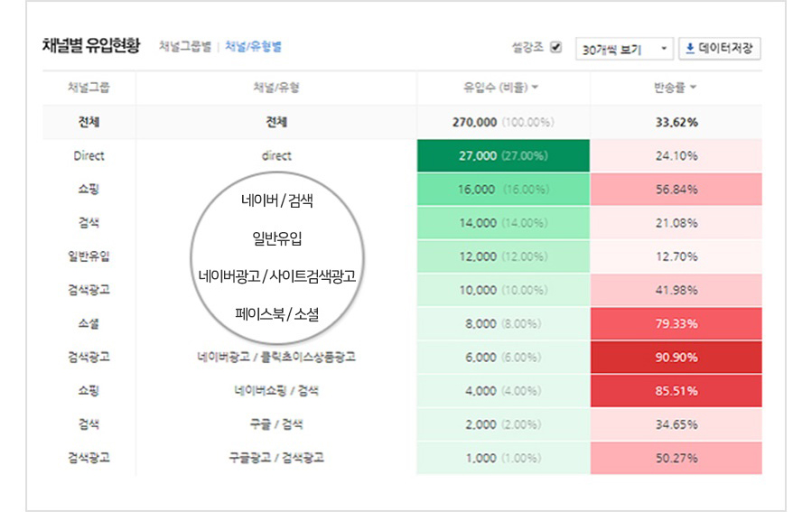Sort by 유입수 (비율) column arrow
Image resolution: width=812 pixels, height=512 pixels.
click(536, 88)
